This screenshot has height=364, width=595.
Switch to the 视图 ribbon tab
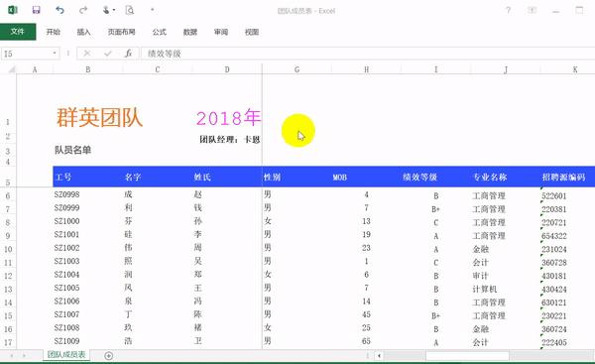click(x=252, y=32)
